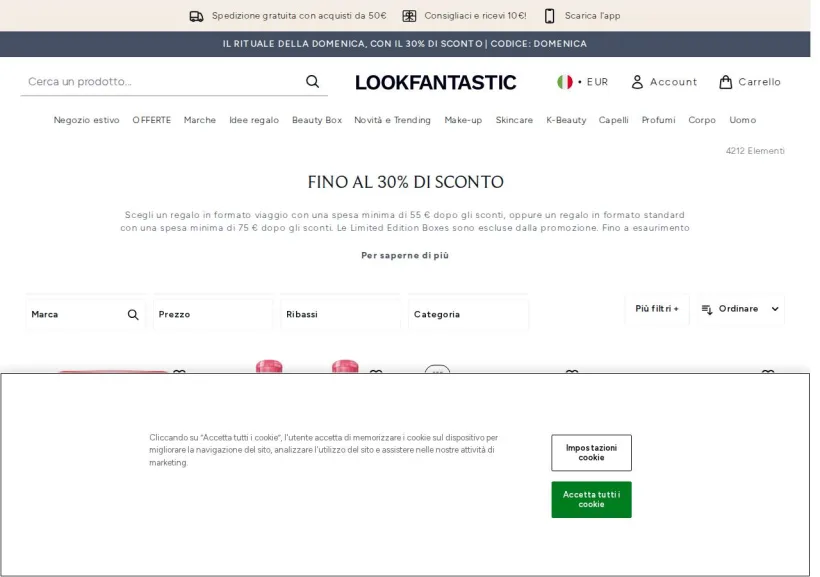Click the gift referral icon
The width and height of the screenshot is (820, 577).
pyautogui.click(x=409, y=16)
